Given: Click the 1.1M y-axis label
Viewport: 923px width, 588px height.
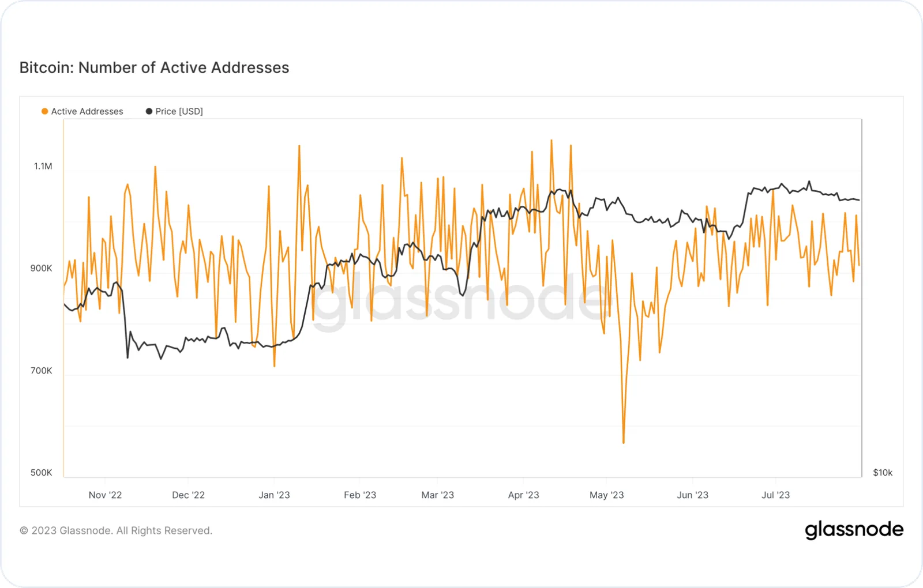Looking at the screenshot, I should tap(43, 166).
